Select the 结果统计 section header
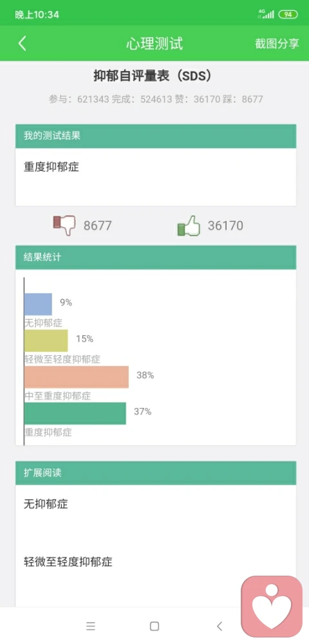Viewport: 309px width, 644px height. (156, 257)
